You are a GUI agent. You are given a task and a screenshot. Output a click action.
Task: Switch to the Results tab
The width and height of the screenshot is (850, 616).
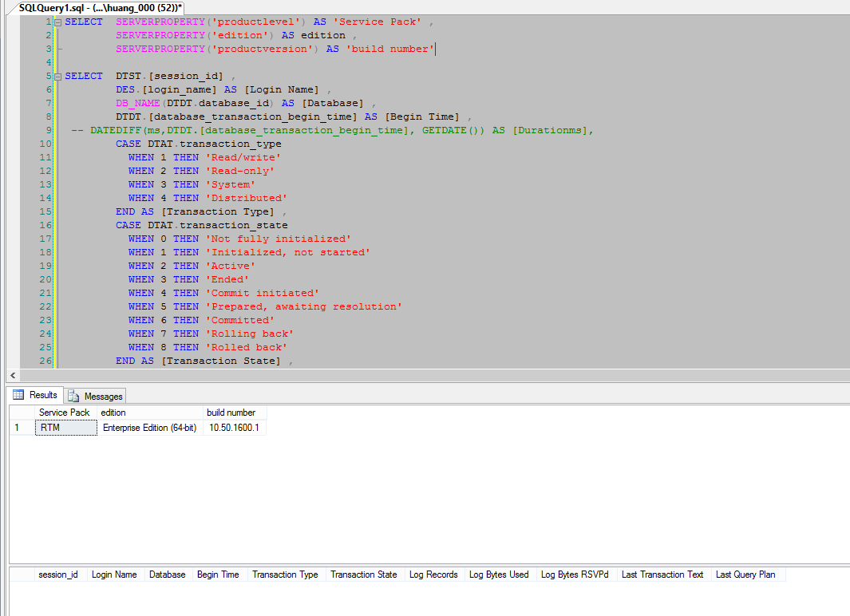(x=35, y=395)
